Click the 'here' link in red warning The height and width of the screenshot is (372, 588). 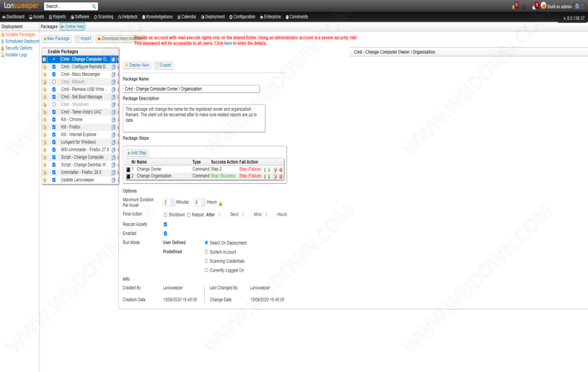(x=228, y=43)
